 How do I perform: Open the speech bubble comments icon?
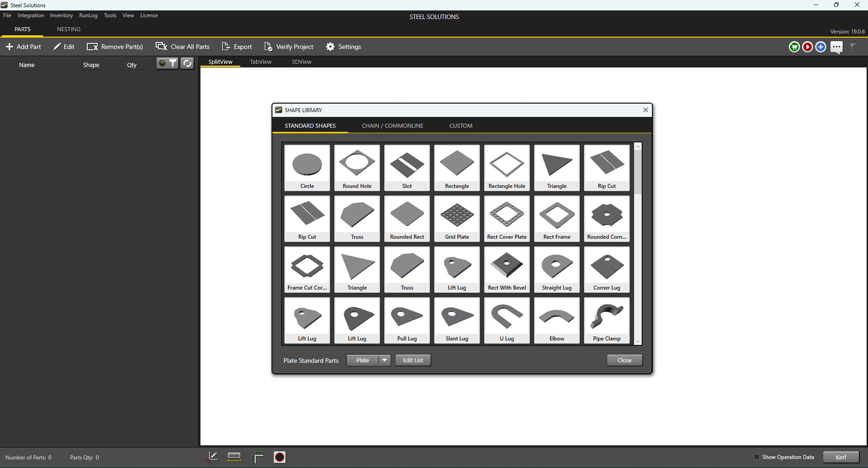click(x=836, y=47)
